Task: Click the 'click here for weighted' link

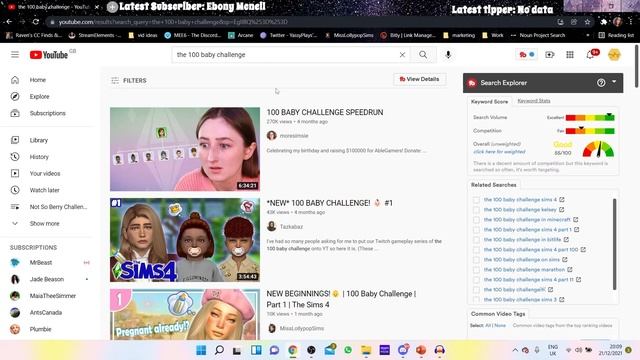Action: point(499,152)
